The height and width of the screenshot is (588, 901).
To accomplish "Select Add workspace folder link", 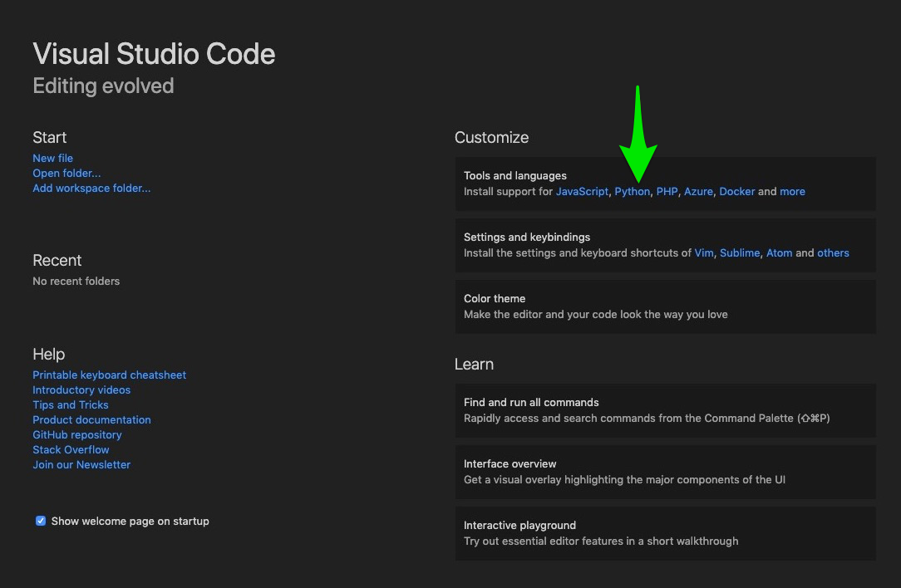I will (x=91, y=188).
